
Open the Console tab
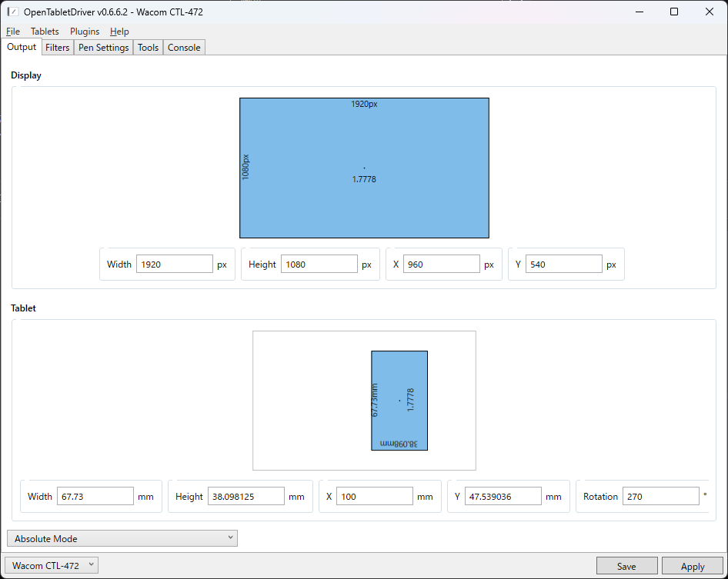tap(184, 48)
